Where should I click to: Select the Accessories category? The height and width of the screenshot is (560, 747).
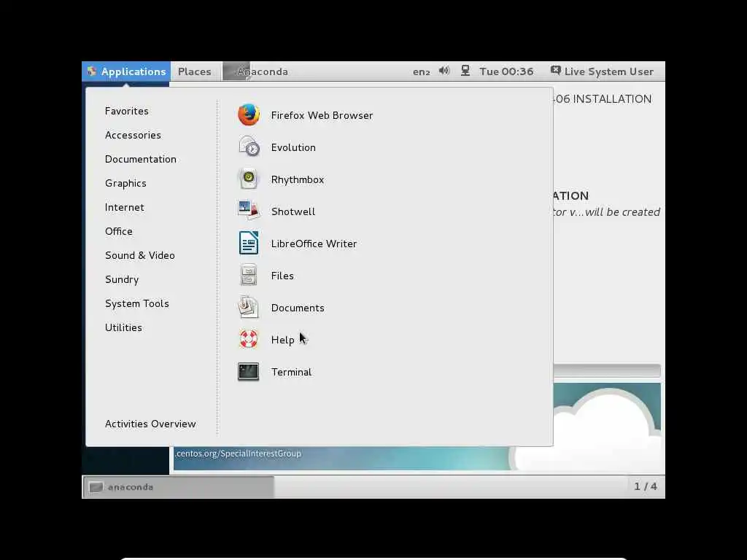(133, 135)
